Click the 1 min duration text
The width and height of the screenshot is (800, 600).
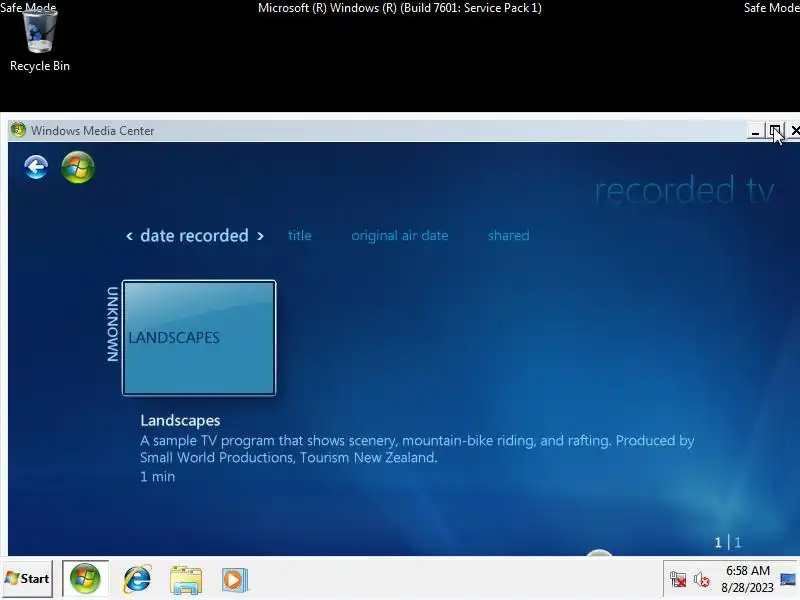pyautogui.click(x=157, y=477)
